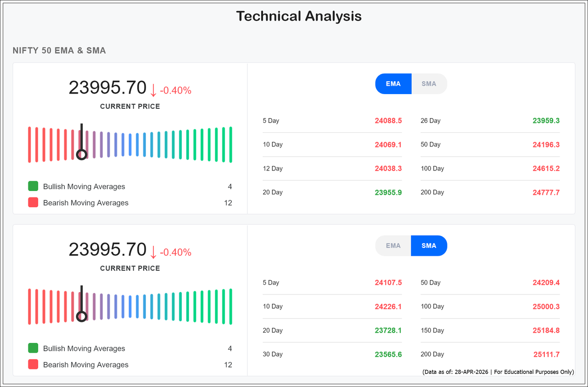This screenshot has height=387, width=588.
Task: Click the NIFTY 50 EMA & SMA heading
Action: tap(59, 50)
